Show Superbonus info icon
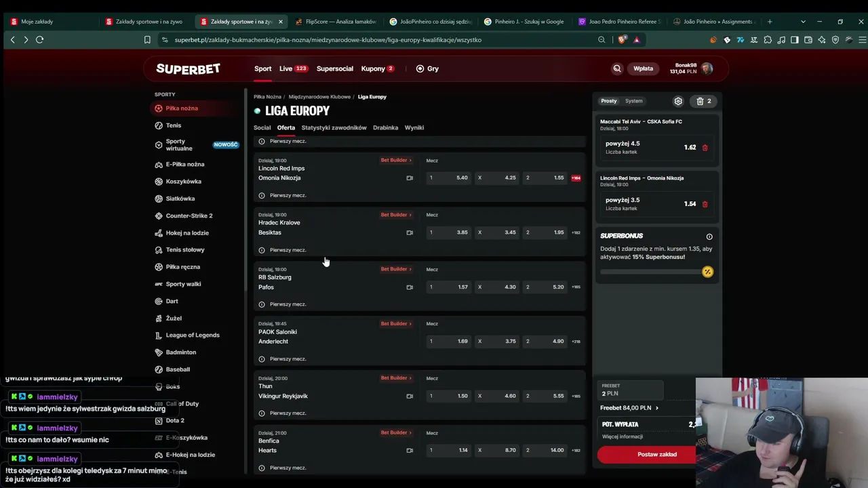This screenshot has width=868, height=488. pyautogui.click(x=709, y=237)
